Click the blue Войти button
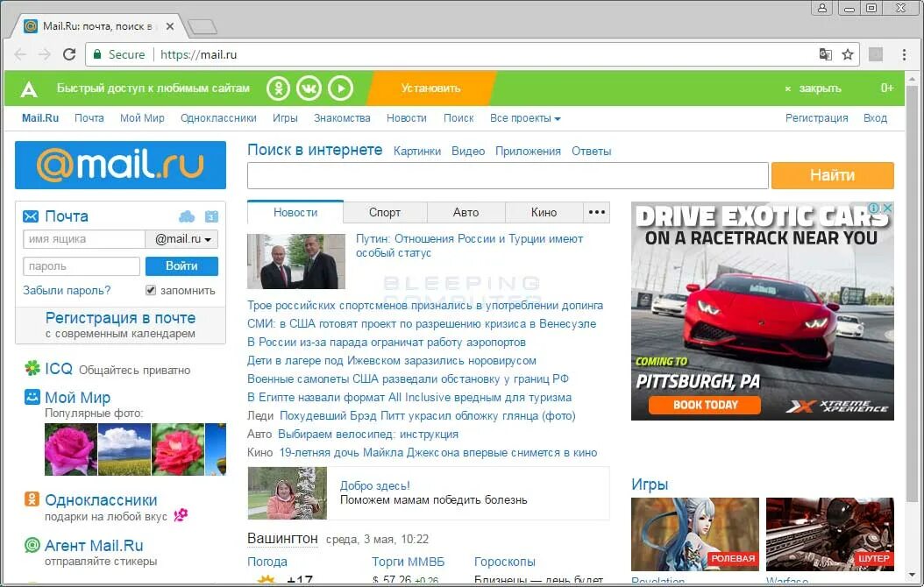The height and width of the screenshot is (587, 924). (181, 266)
